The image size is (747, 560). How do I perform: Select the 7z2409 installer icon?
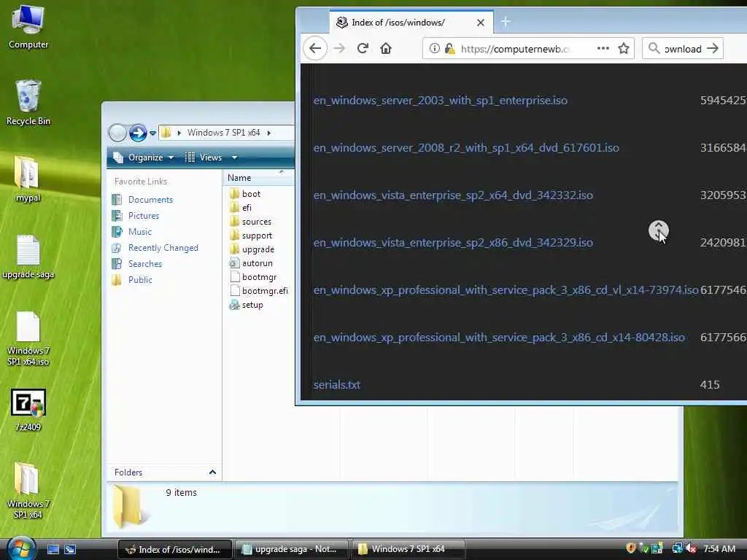28,410
